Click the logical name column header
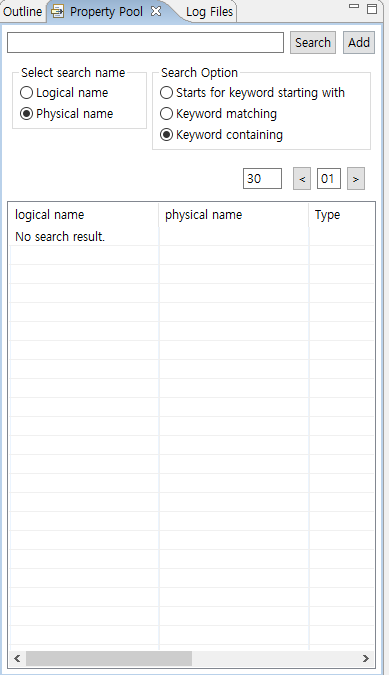The image size is (389, 675). [83, 215]
